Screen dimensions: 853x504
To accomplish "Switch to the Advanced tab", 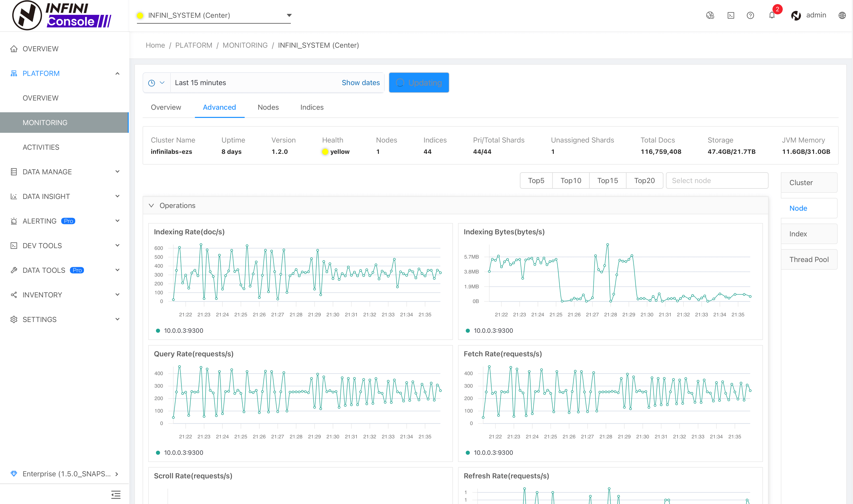I will (x=219, y=107).
